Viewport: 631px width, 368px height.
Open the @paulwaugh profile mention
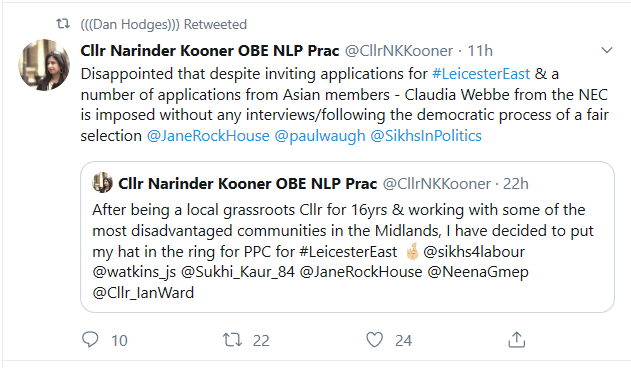(x=320, y=136)
